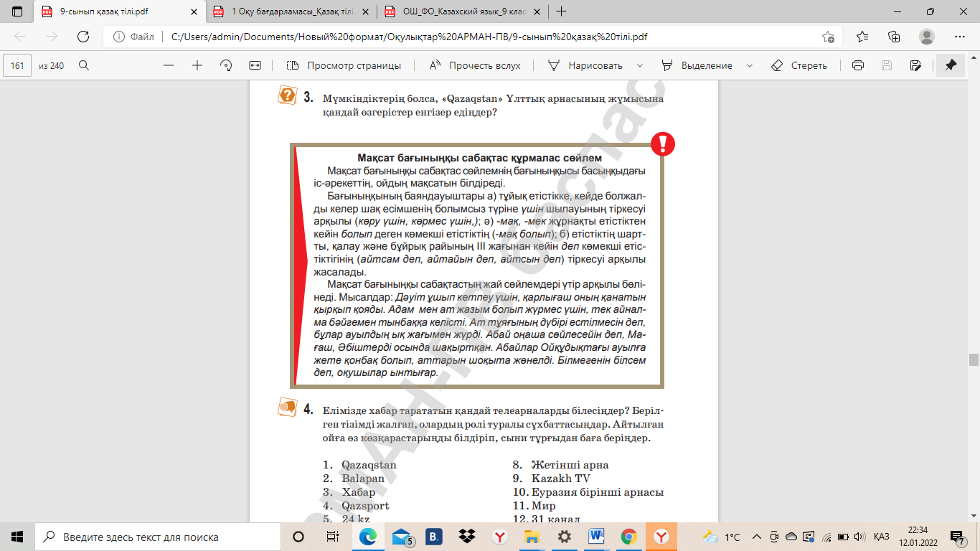
Task: Expand the Выделение highlight color dropdown
Action: [750, 65]
